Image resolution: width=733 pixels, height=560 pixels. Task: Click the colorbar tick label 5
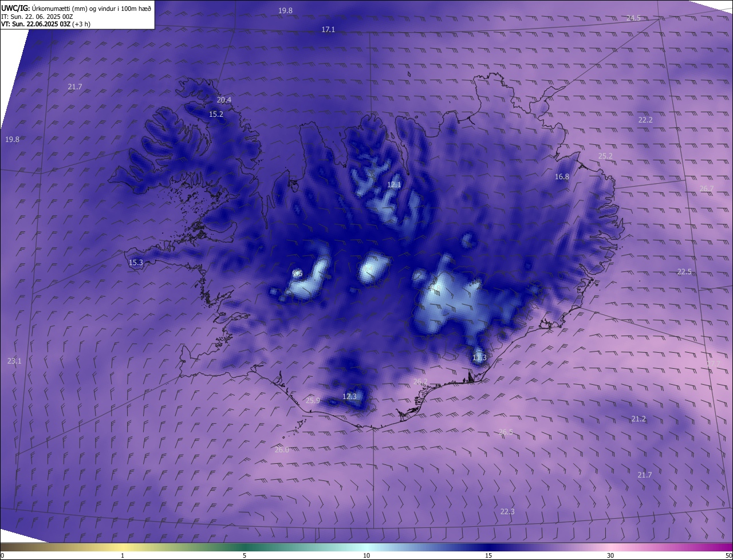pos(245,556)
